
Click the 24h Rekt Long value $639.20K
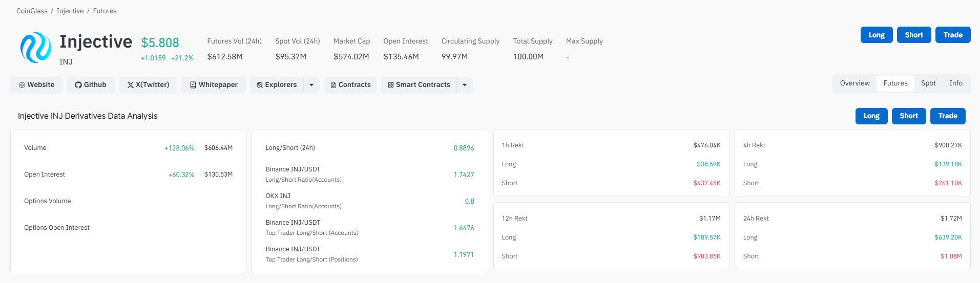(948, 237)
